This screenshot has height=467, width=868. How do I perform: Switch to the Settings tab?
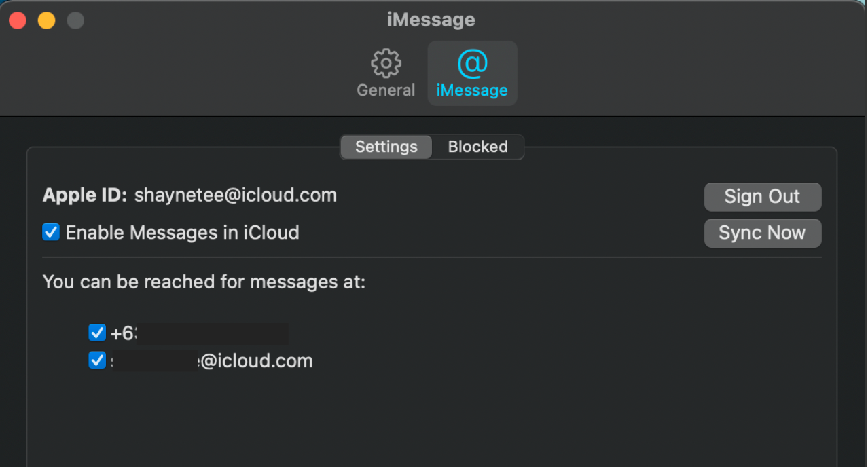coord(386,147)
